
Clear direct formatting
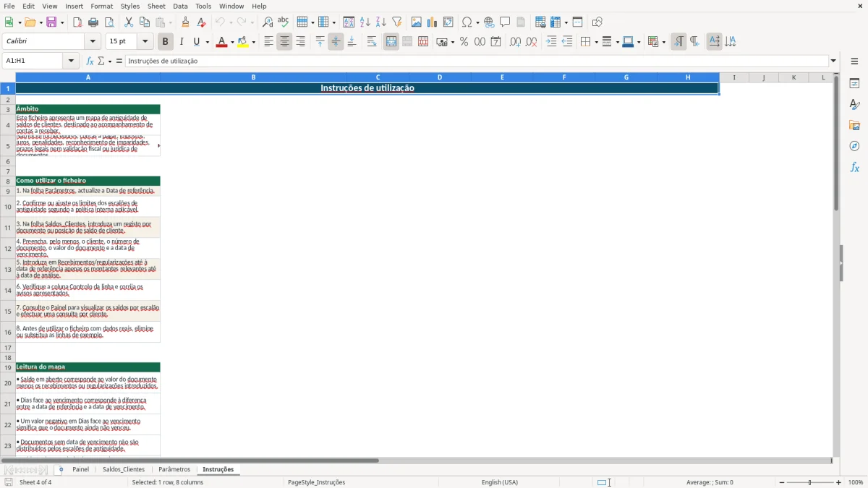[x=202, y=22]
